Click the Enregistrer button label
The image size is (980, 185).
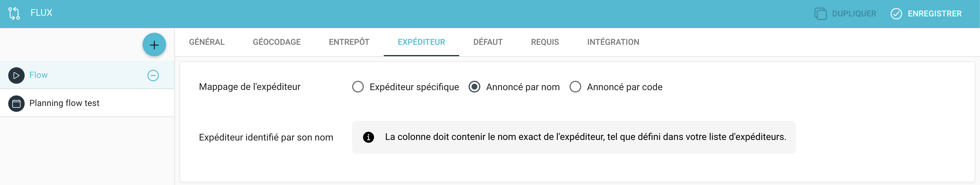(934, 14)
